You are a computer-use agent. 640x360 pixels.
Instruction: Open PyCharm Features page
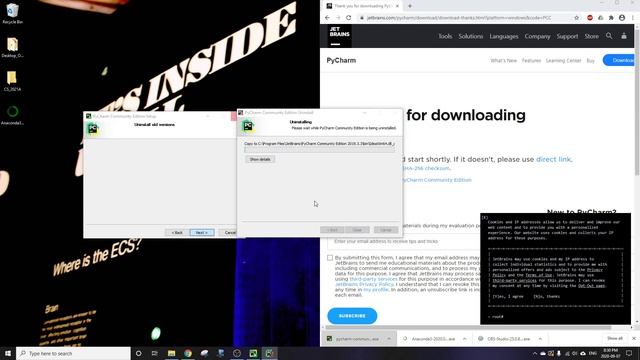pos(531,60)
